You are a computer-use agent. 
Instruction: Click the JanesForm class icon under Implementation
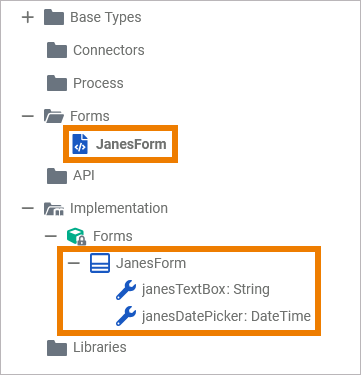click(x=100, y=263)
